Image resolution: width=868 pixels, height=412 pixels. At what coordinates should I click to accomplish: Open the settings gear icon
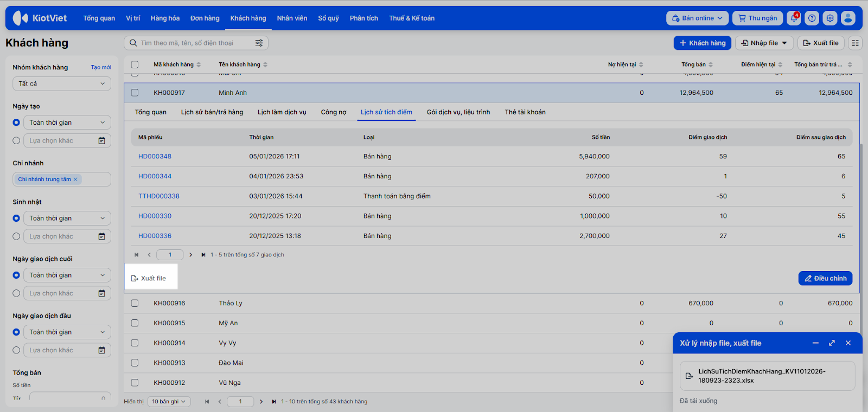tap(829, 18)
